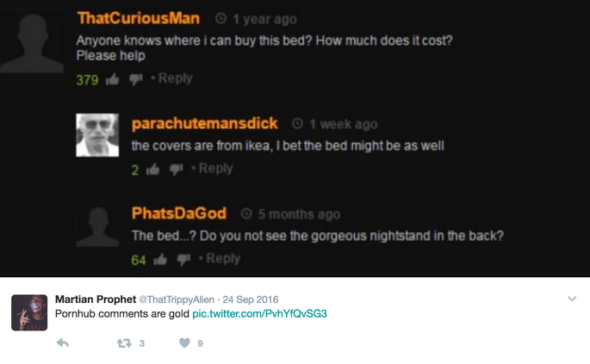Image resolution: width=590 pixels, height=364 pixels.
Task: Reply to PhatsDaGod's comment
Action: click(x=223, y=258)
